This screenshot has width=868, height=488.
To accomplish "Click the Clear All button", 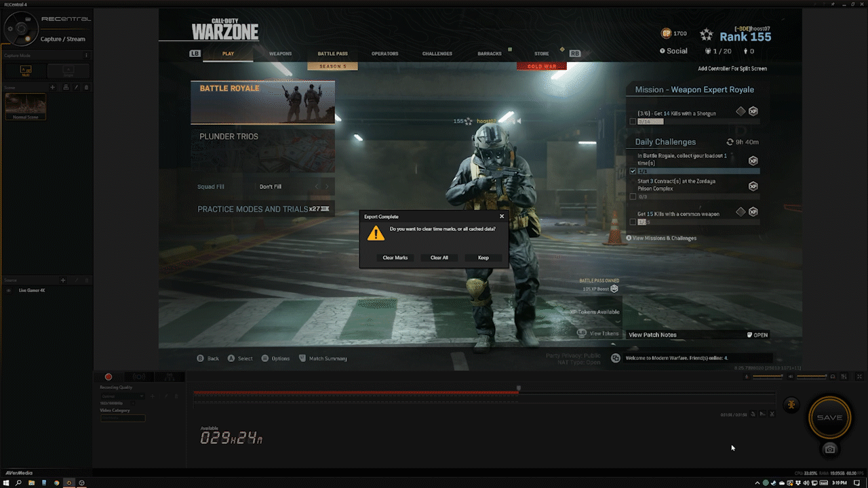I will (x=439, y=258).
